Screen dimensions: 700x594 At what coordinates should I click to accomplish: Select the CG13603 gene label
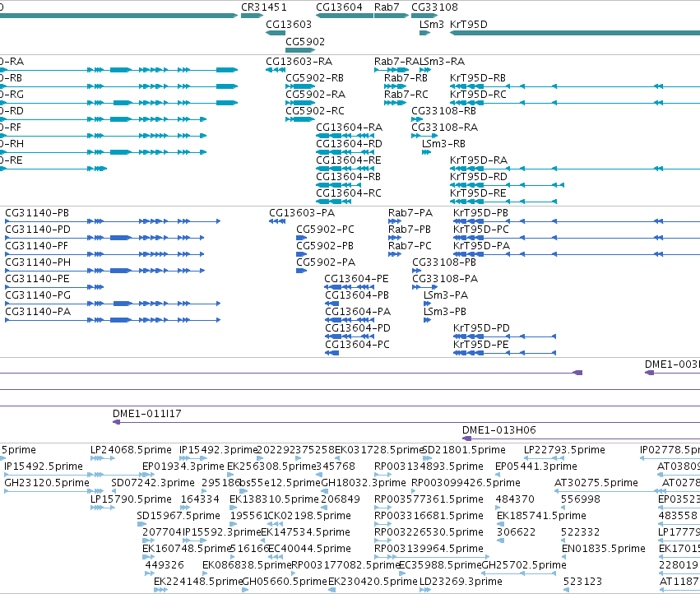pos(289,25)
